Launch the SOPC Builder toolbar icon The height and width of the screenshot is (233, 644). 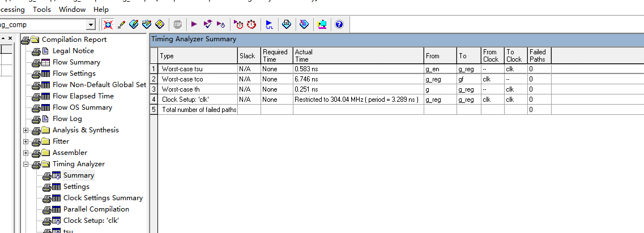point(322,25)
